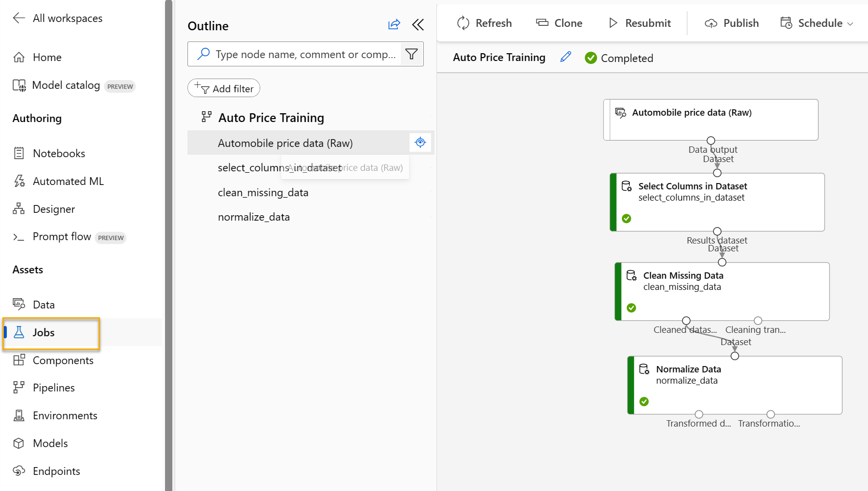Screen dimensions: 868x491
Task: Collapse the Outline panel
Action: click(418, 24)
